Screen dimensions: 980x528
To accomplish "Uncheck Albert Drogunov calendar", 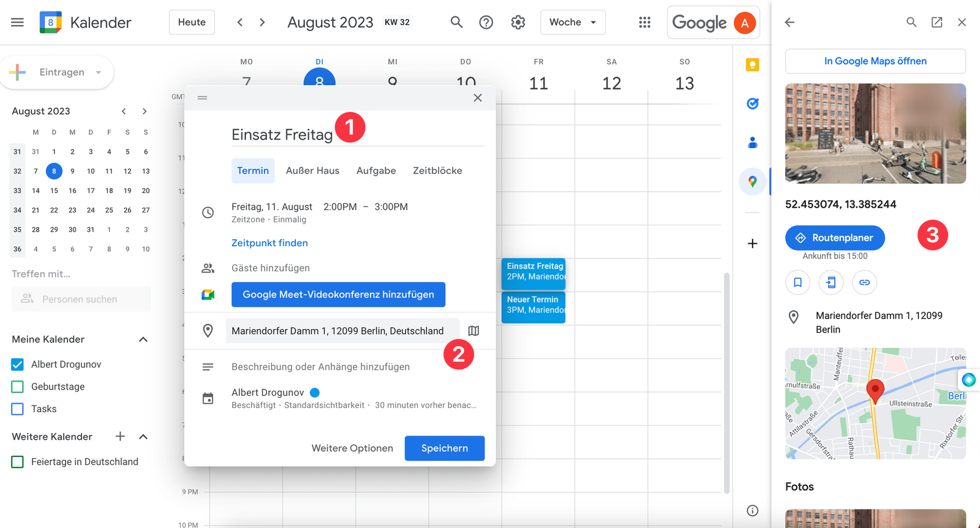I will pos(18,364).
